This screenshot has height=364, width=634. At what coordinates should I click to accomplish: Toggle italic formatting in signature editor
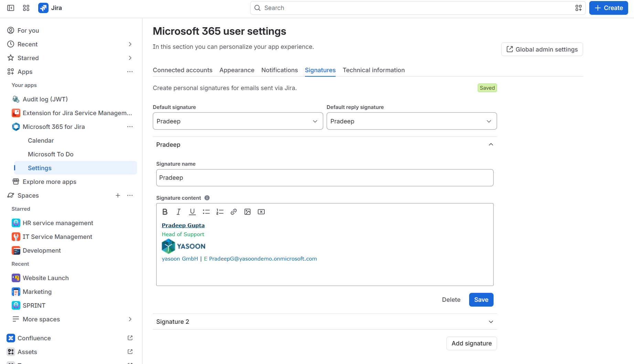(179, 212)
